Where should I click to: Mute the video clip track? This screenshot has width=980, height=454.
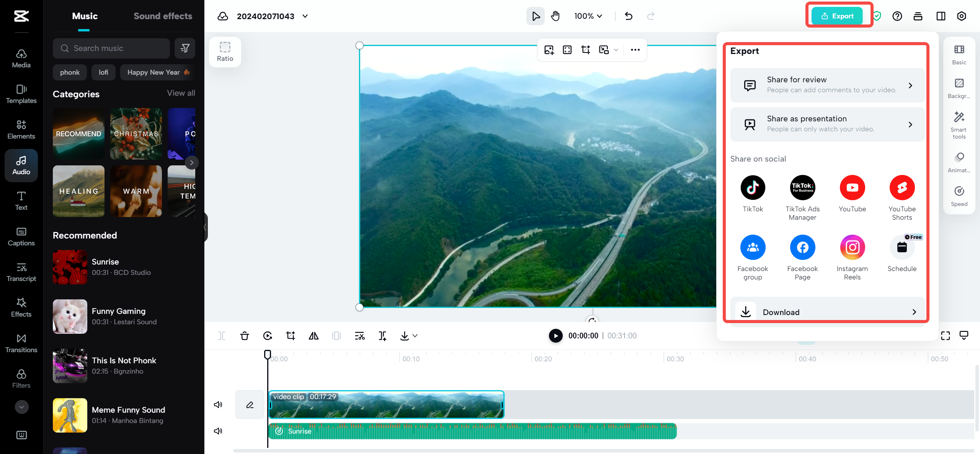coord(218,405)
